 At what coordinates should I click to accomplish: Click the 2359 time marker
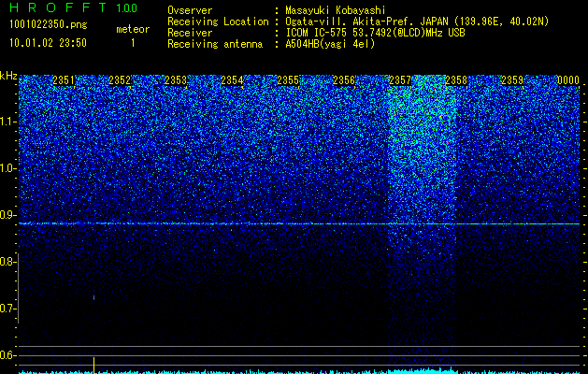[512, 80]
